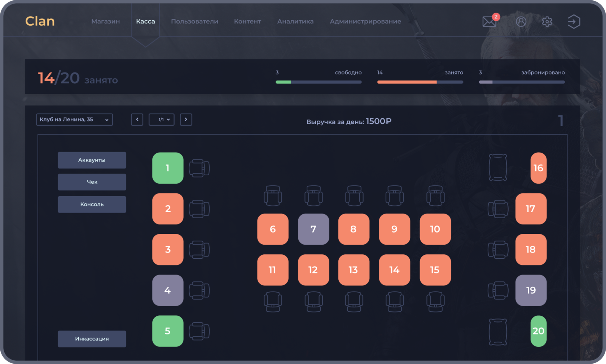Viewport: 606px width, 364px height.
Task: Select occupied seat 2
Action: click(168, 209)
